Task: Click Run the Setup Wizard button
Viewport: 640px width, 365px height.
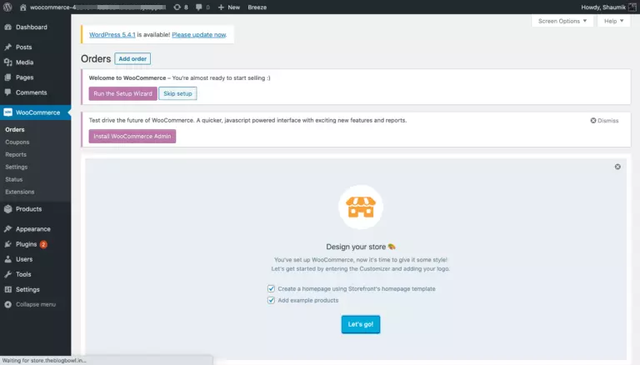Action: coord(123,93)
